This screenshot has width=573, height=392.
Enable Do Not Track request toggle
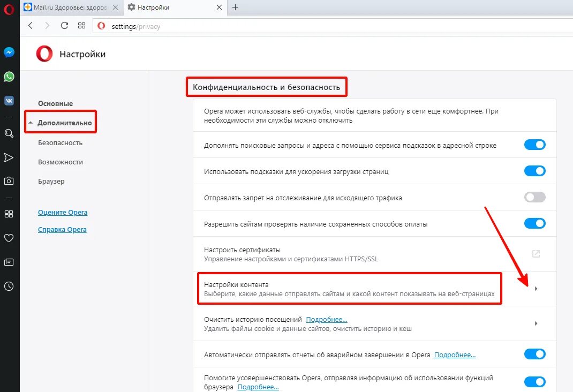tap(534, 197)
